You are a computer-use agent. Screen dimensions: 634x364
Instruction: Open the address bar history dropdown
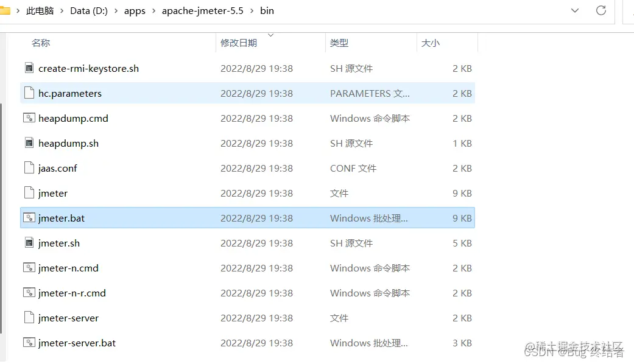574,10
